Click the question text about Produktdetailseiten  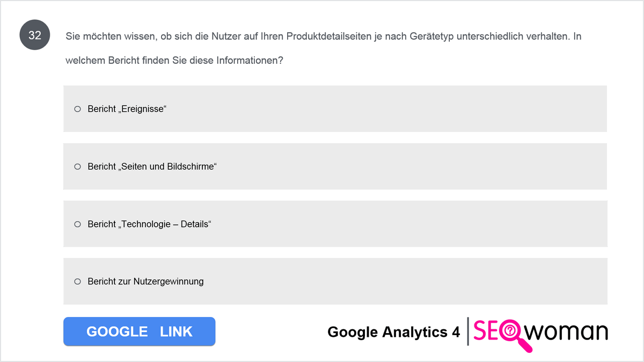point(324,48)
